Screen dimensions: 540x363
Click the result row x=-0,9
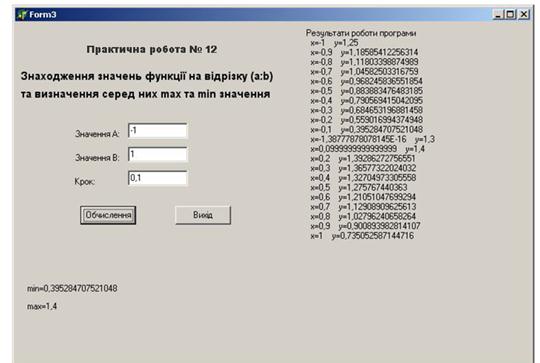coord(364,52)
